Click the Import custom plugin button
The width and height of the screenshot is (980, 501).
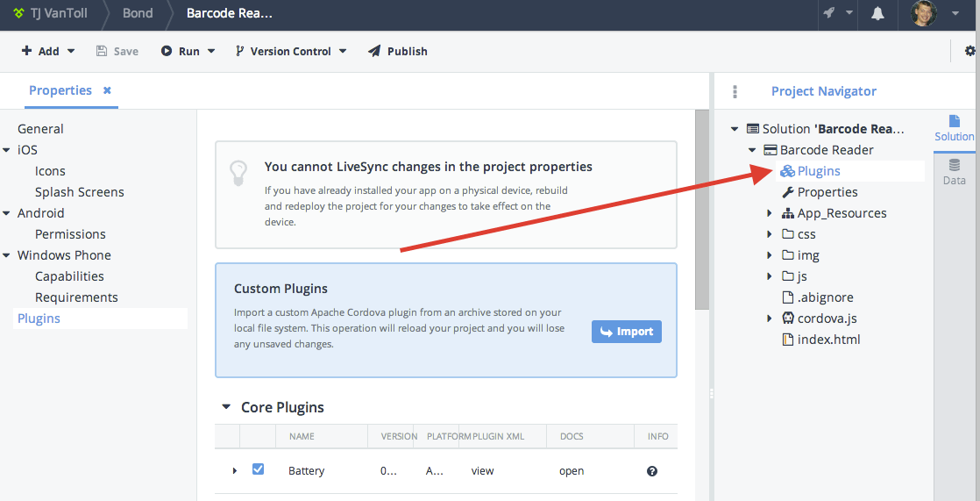point(626,332)
